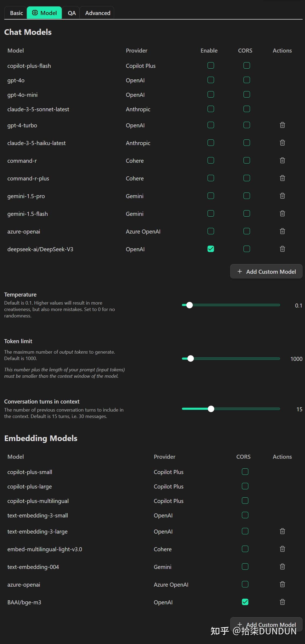Click trash icon for claude-3-5-haiku-latest
Viewport: 305px width, 644px height.
[282, 143]
